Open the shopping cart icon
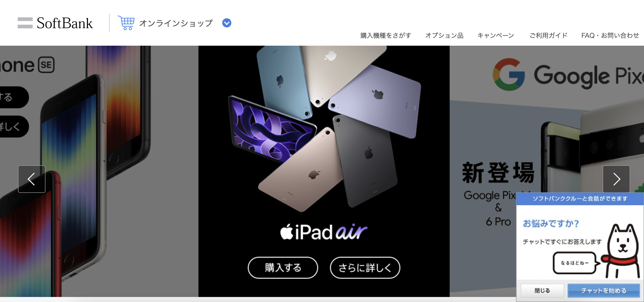 coord(126,23)
